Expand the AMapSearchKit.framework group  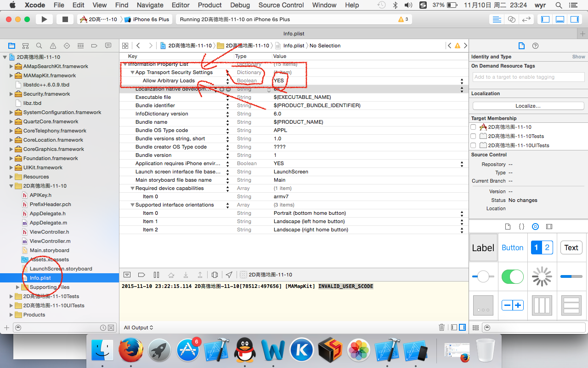[11, 66]
